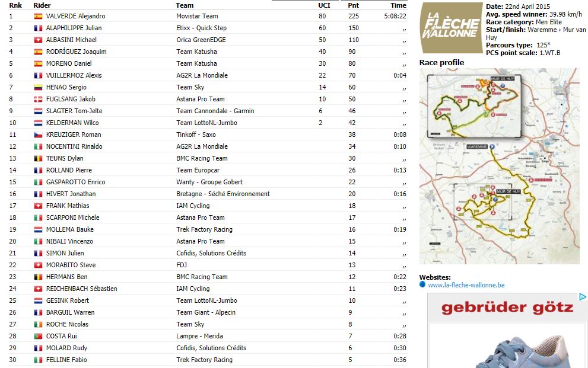588x368 pixels.
Task: Open the race profile map image
Action: (x=500, y=166)
